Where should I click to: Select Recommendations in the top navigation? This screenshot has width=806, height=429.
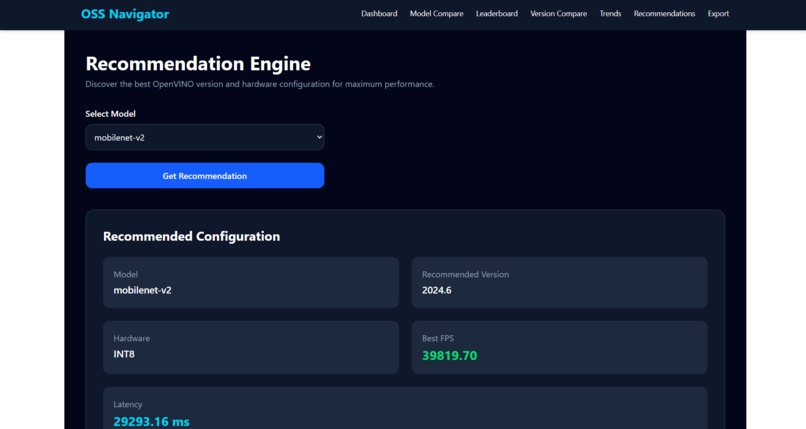coord(664,14)
